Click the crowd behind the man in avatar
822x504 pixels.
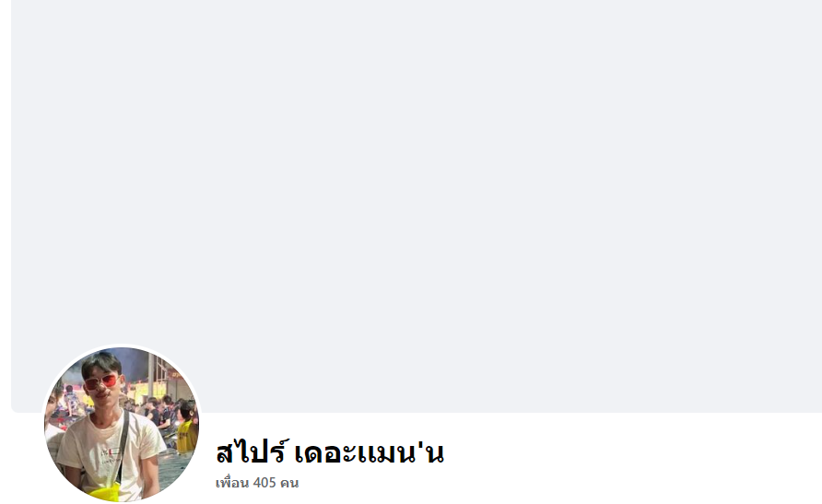pyautogui.click(x=160, y=412)
